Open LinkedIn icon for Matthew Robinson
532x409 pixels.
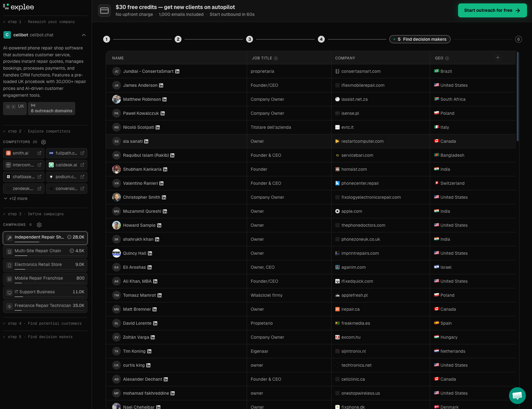(165, 99)
